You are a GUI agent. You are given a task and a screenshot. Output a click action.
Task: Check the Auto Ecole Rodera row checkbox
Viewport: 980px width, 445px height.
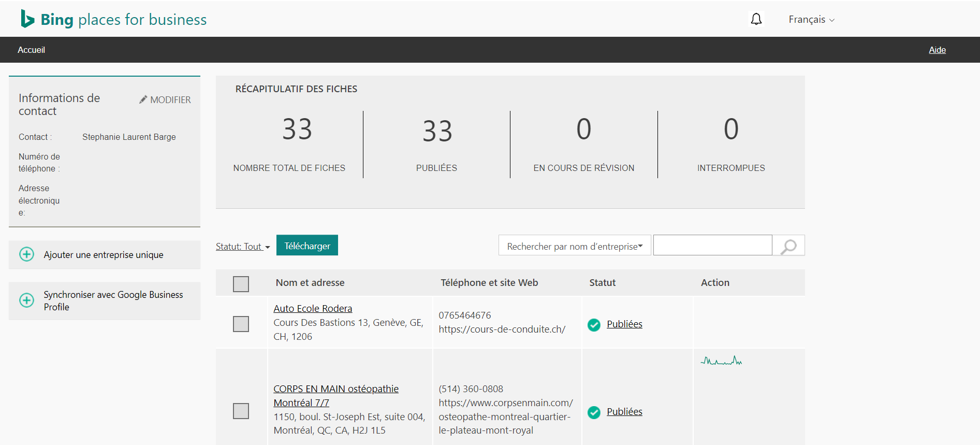pyautogui.click(x=241, y=324)
